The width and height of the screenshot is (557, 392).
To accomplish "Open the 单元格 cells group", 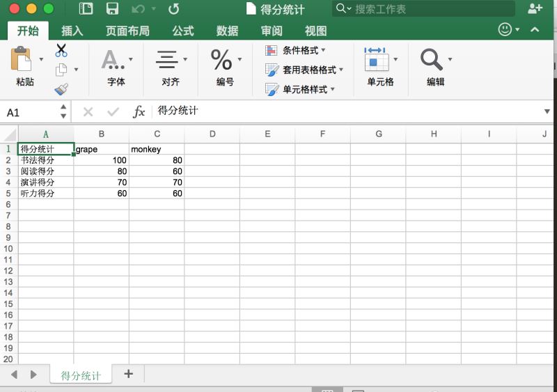I will click(380, 67).
